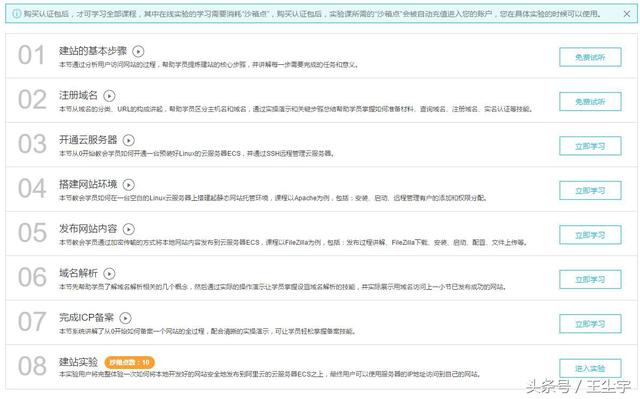Click 立即学习 for 开通云服务器
This screenshot has width=640, height=399.
coord(590,146)
